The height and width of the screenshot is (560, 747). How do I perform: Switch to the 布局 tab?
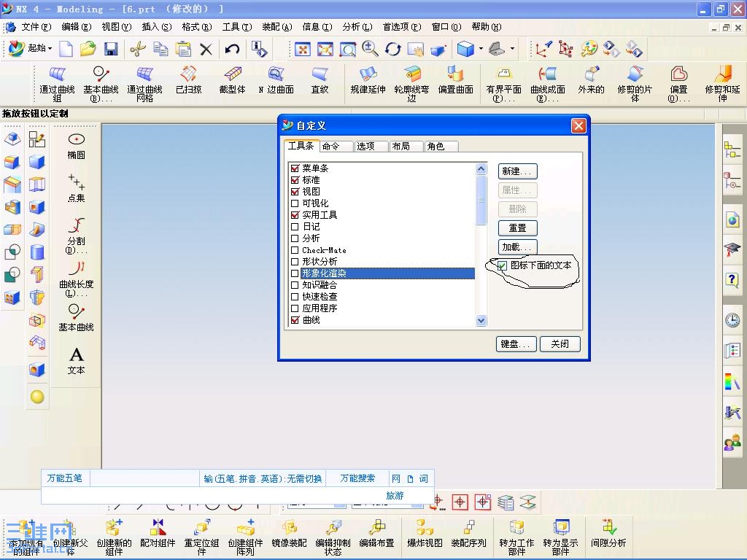406,146
